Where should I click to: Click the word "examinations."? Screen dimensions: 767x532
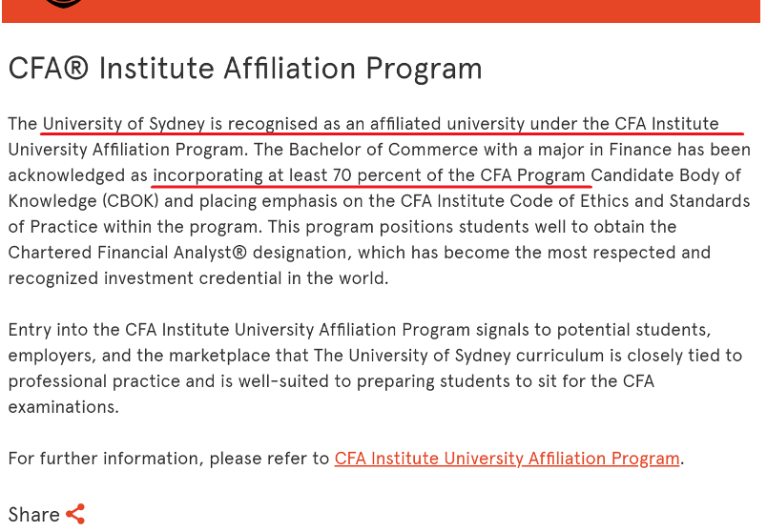(x=63, y=407)
